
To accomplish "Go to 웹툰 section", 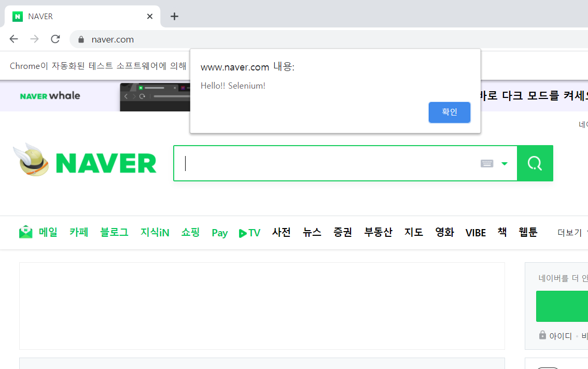I will [528, 232].
